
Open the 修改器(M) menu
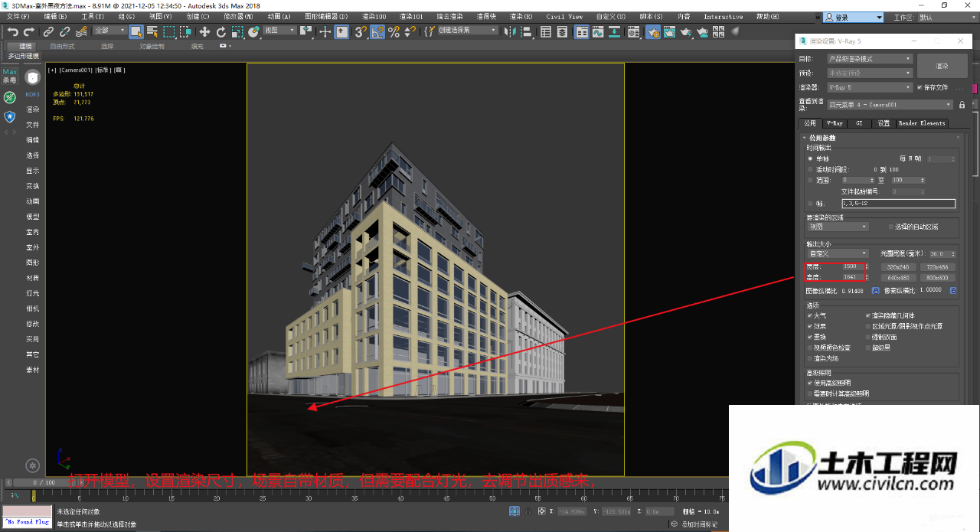click(x=238, y=16)
